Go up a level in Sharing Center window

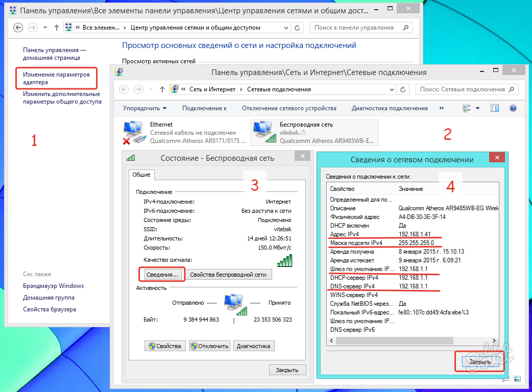click(56, 28)
